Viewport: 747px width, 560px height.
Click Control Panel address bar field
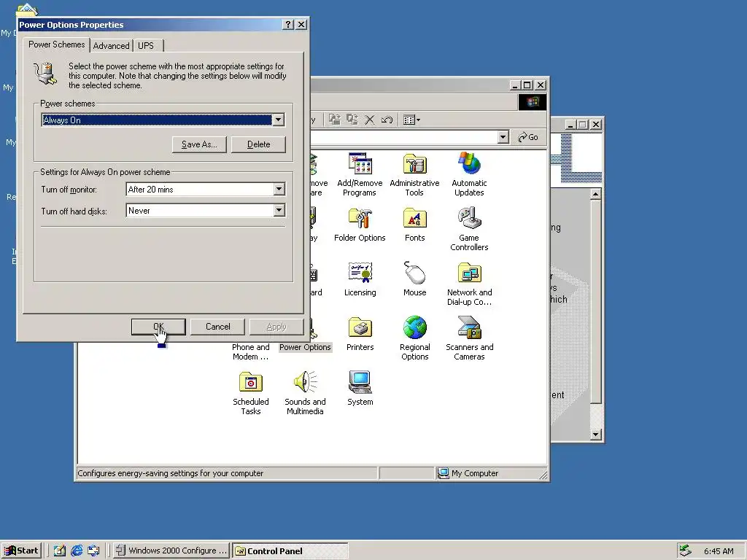click(404, 137)
